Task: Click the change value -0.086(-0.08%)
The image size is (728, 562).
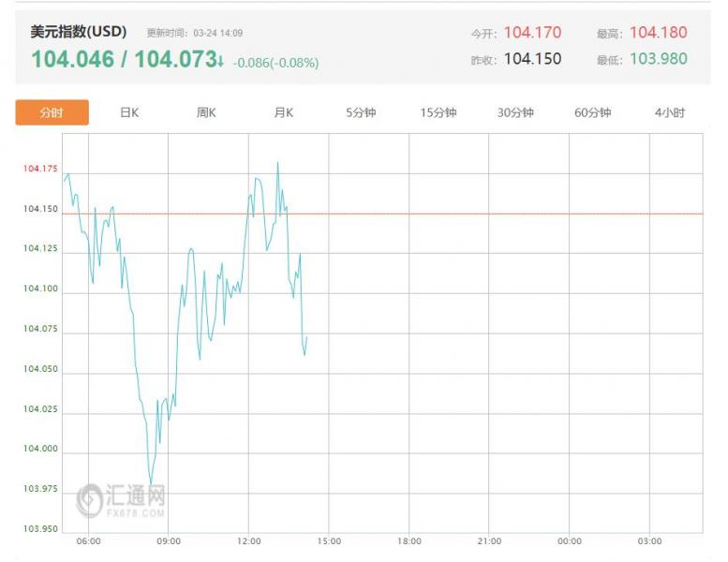Action: pos(275,63)
